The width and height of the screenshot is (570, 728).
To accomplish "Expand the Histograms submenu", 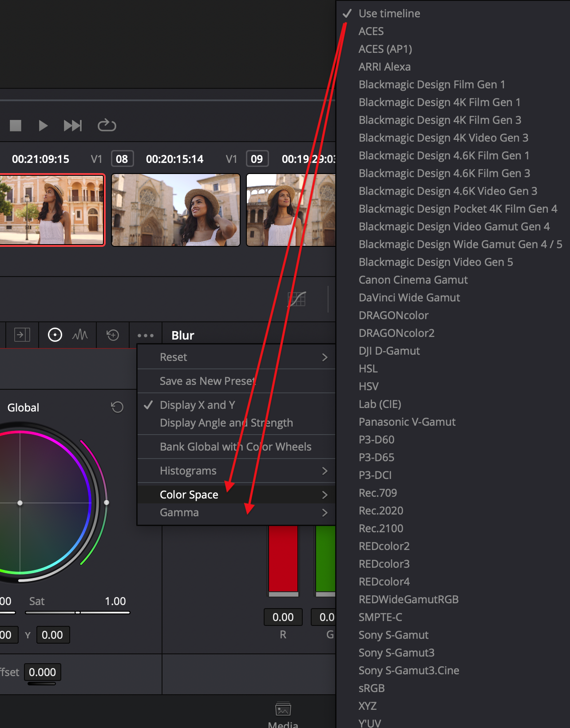I will click(x=236, y=471).
